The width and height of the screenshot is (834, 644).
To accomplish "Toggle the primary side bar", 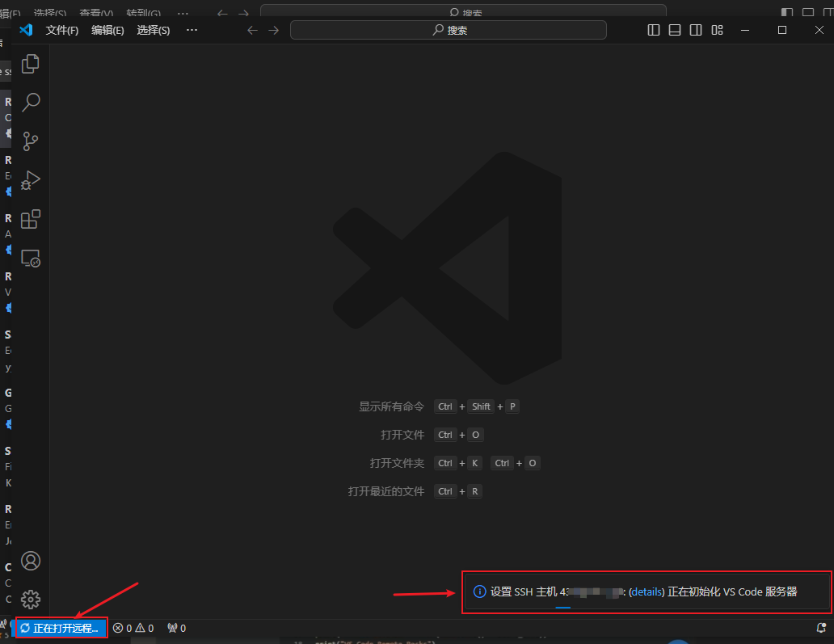I will coord(654,30).
